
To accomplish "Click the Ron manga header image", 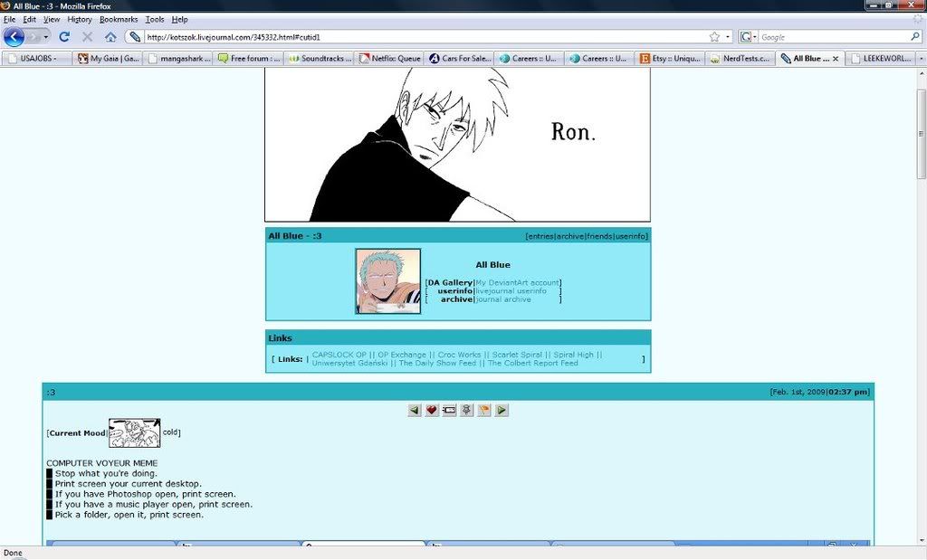I will pos(457,145).
